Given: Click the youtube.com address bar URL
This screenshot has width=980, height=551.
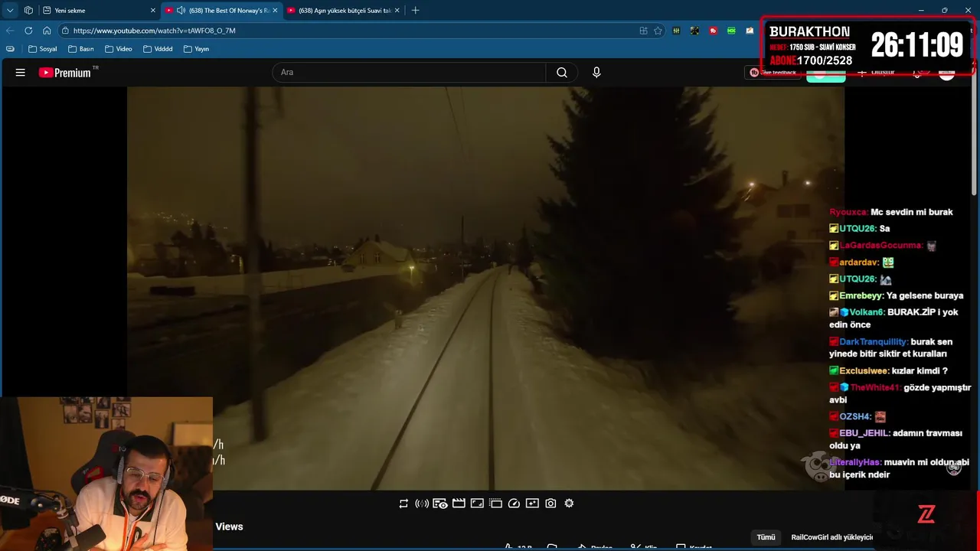Looking at the screenshot, I should coord(155,31).
